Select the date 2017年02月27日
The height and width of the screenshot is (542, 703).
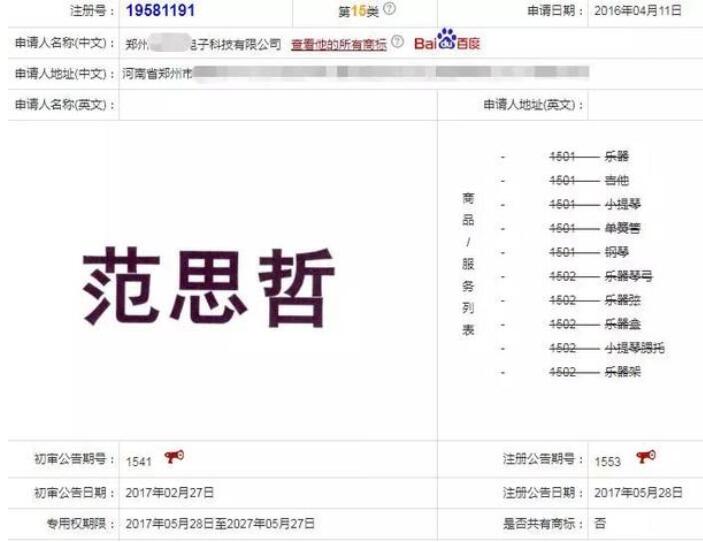tap(170, 493)
